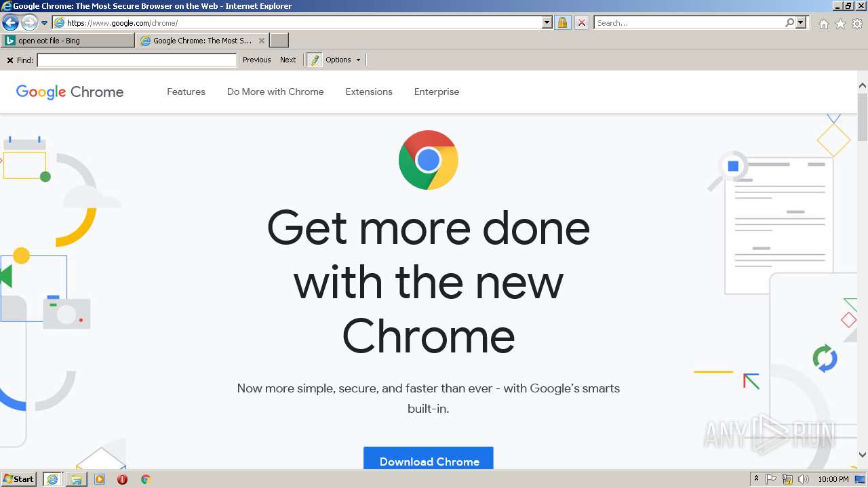Click Internet Explorer taskbar icon
868x488 pixels.
tap(52, 479)
